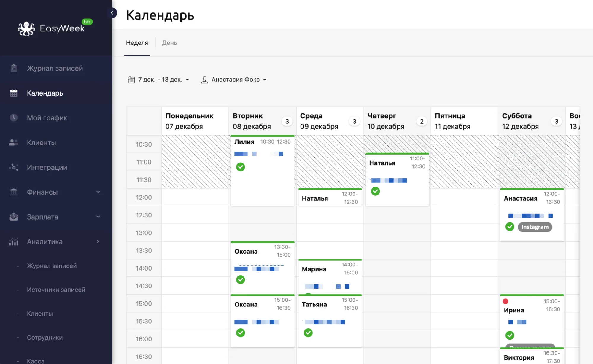Click the green checkmark in Лилия's appointment
Image resolution: width=593 pixels, height=364 pixels.
point(241,167)
